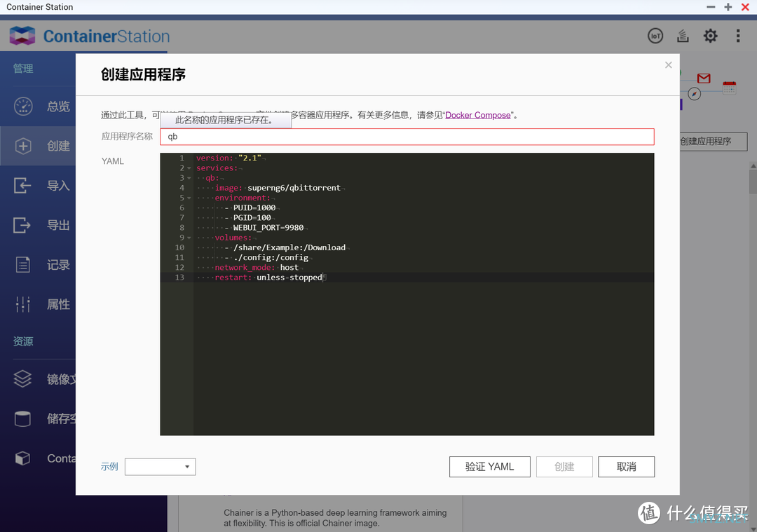Screen dimensions: 757x532
Task: Click the red mail icon behind the dialog
Action: [704, 79]
